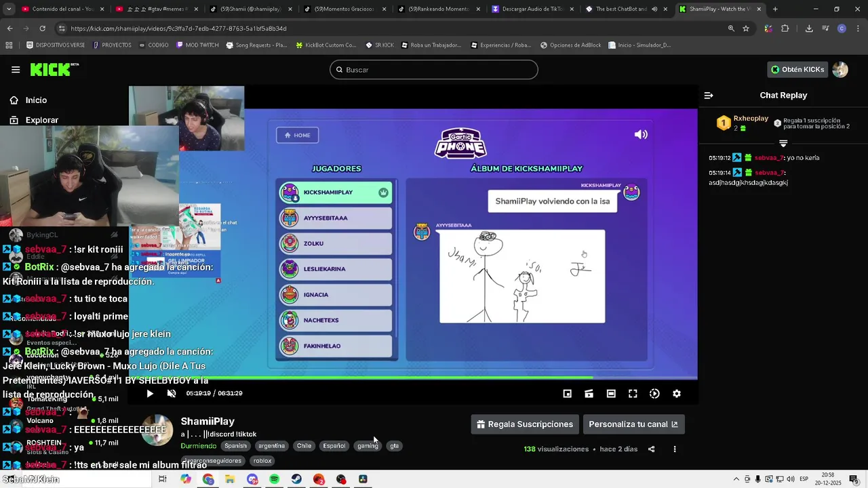This screenshot has width=868, height=488.
Task: Click the Regala Suscripciones button
Action: [525, 424]
